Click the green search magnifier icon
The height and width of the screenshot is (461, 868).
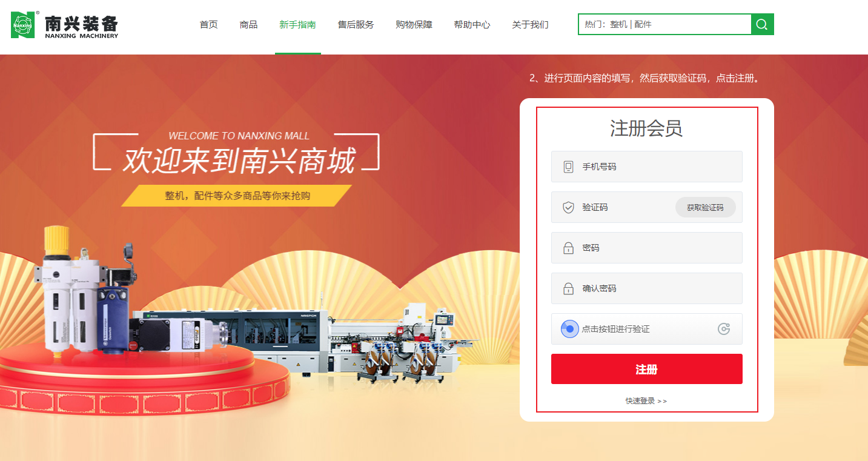(762, 24)
